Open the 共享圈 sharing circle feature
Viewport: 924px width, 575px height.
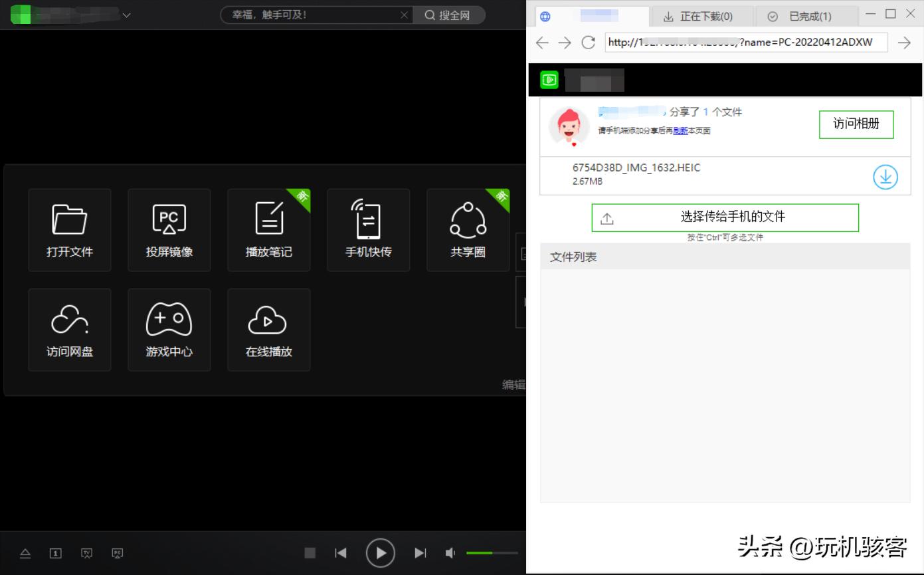click(x=468, y=229)
